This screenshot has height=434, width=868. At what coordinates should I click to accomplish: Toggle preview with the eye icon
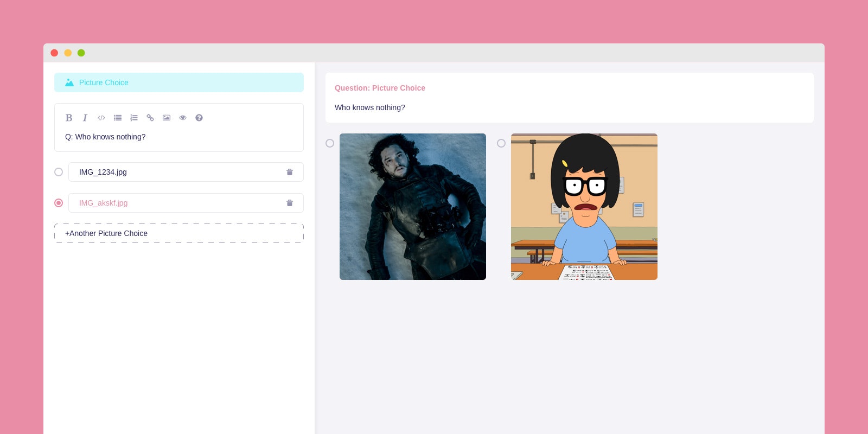pos(183,118)
